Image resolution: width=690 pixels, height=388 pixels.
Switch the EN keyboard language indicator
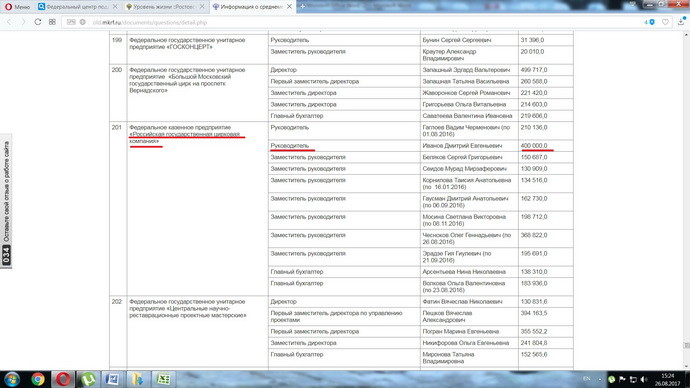point(587,379)
